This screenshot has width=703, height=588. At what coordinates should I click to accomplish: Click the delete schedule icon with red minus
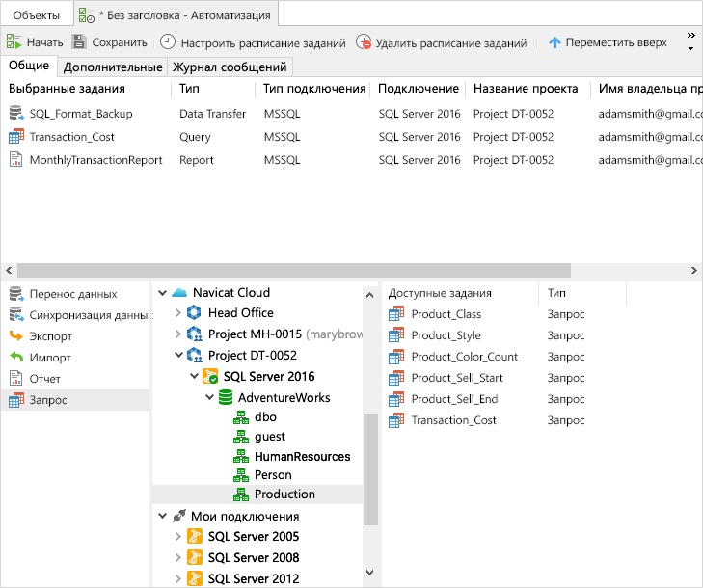pyautogui.click(x=364, y=42)
